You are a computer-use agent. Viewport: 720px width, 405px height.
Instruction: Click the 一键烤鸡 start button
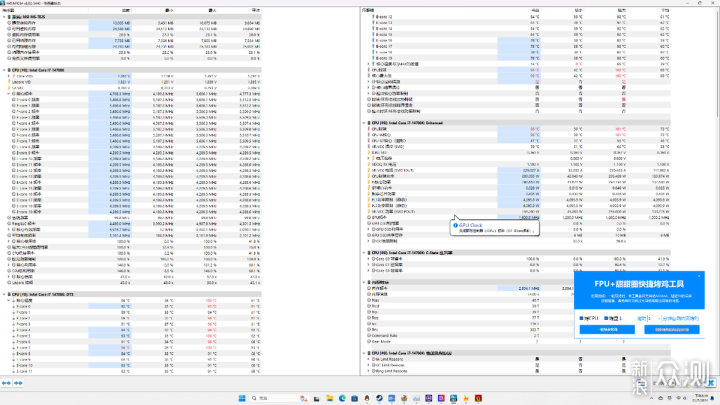(x=607, y=330)
